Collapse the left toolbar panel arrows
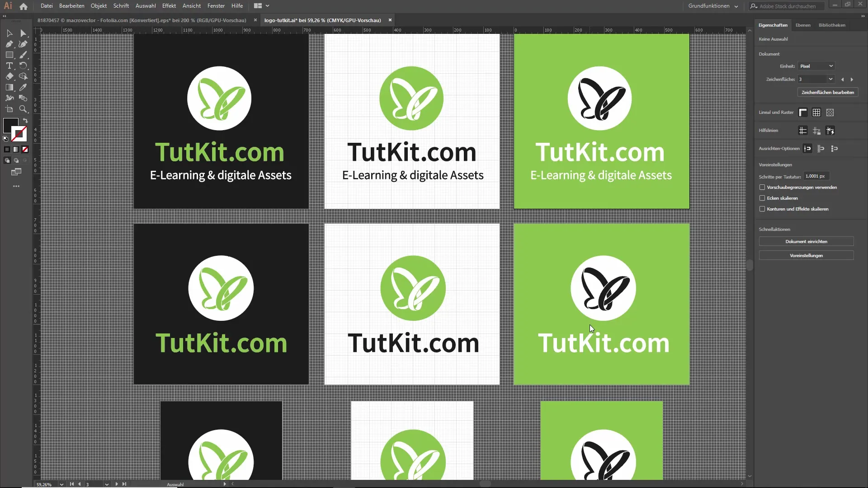868x488 pixels. pos(5,16)
